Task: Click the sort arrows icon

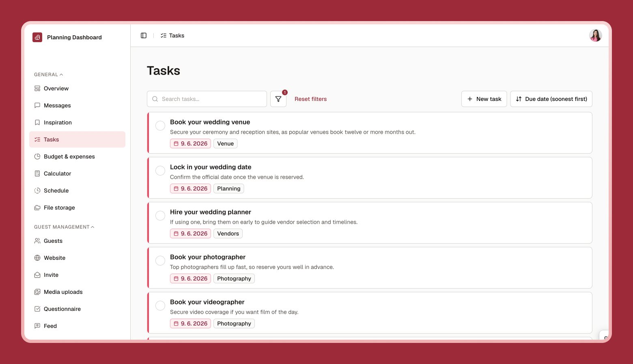Action: click(519, 99)
